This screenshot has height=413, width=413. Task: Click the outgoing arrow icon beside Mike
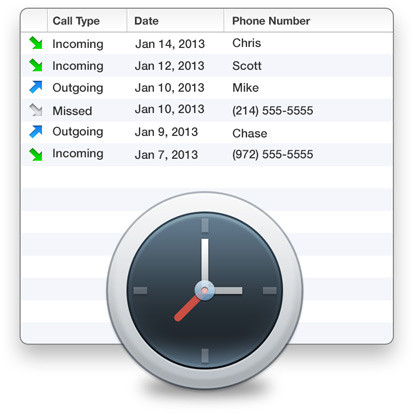point(36,87)
